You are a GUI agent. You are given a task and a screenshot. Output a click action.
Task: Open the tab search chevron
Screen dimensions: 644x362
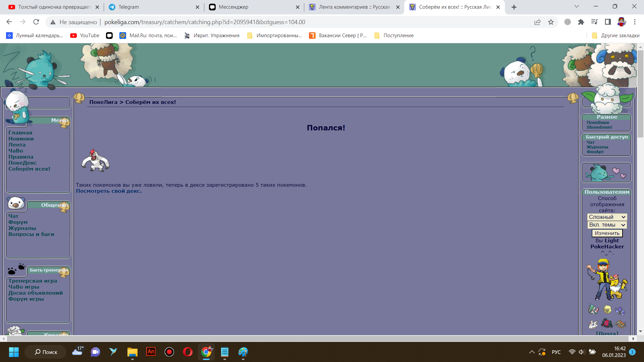click(577, 6)
